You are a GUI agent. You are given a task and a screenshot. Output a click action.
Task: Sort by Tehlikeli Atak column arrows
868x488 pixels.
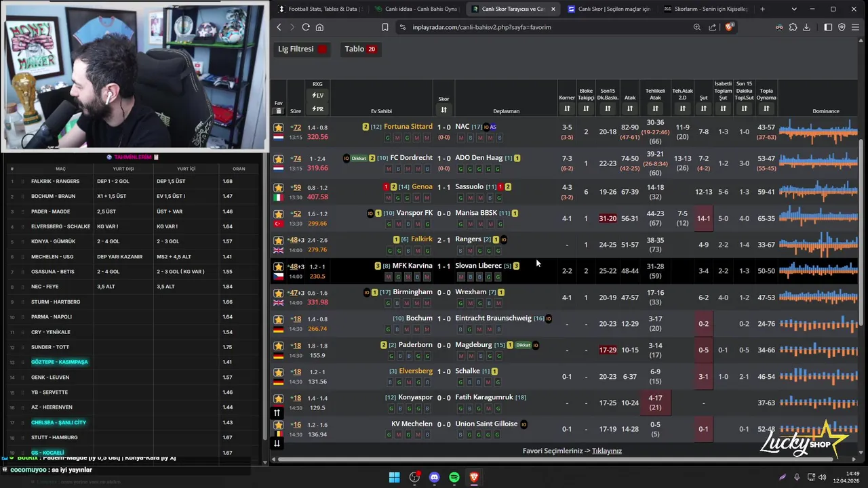(x=655, y=108)
